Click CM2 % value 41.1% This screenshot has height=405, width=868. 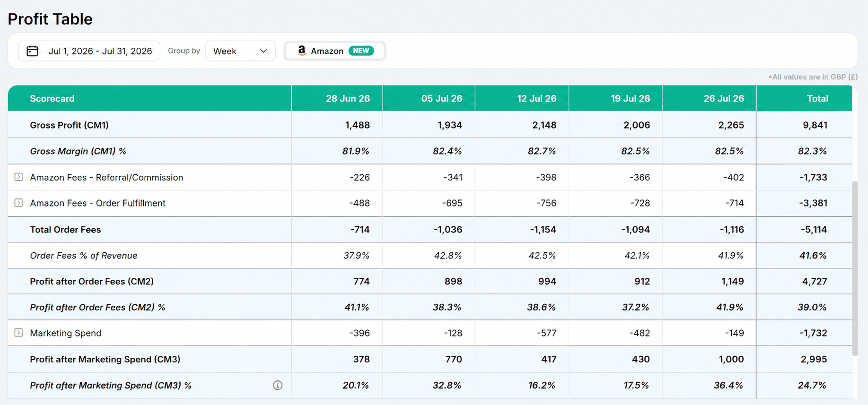(x=357, y=308)
